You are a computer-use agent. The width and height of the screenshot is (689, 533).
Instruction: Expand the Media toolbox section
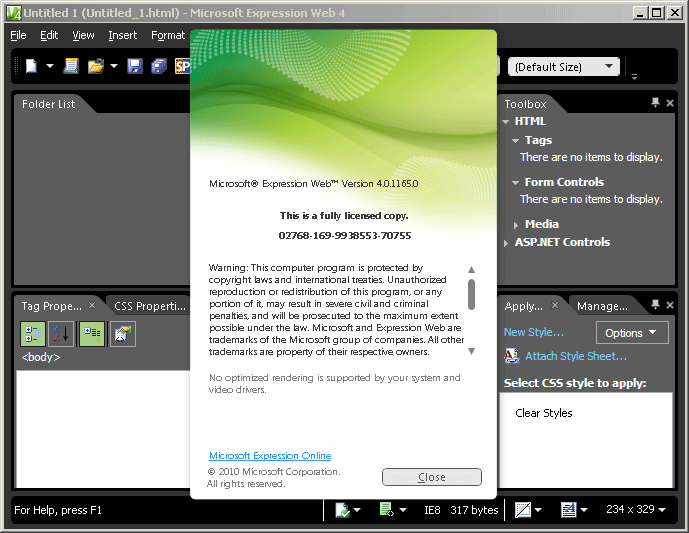click(516, 225)
